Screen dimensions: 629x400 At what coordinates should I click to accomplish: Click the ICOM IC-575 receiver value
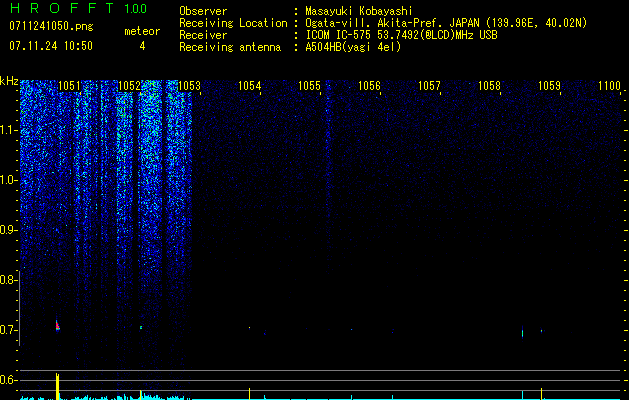401,35
